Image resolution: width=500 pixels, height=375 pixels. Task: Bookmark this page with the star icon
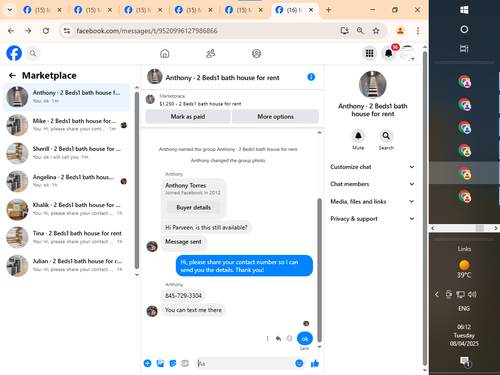[376, 31]
